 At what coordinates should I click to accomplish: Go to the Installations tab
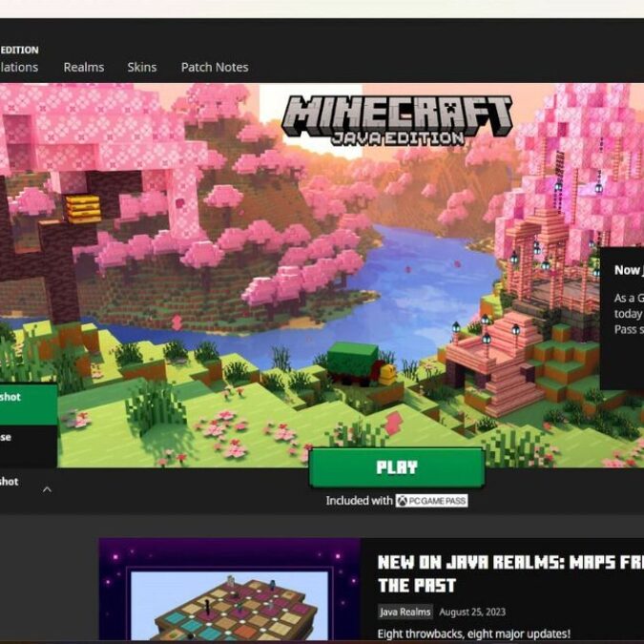pyautogui.click(x=19, y=68)
